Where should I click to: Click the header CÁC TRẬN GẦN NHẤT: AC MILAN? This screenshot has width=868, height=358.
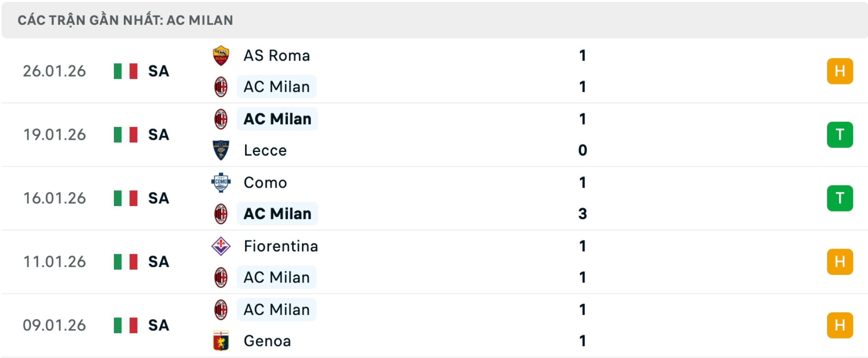(124, 19)
